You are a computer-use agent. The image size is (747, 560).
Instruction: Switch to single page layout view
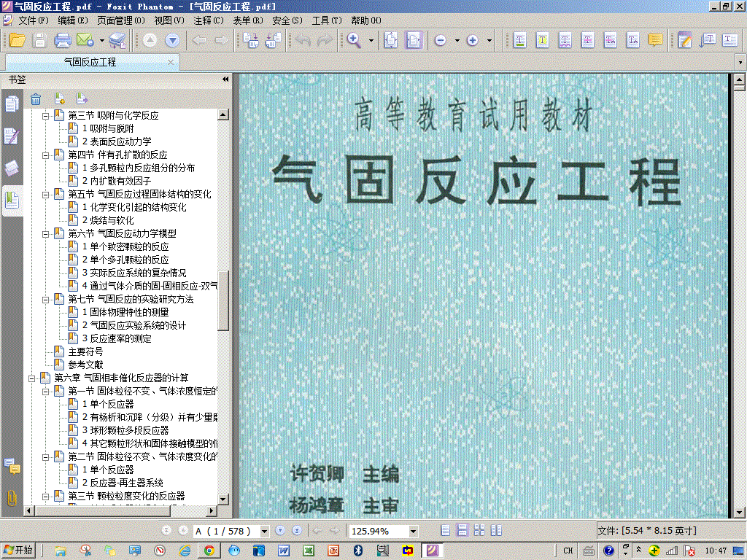point(446,531)
